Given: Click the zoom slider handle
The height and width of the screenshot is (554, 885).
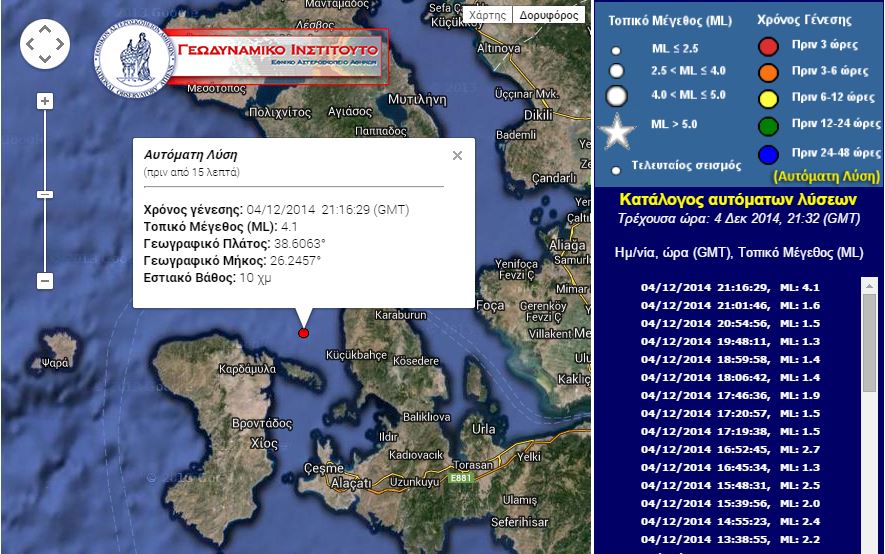Looking at the screenshot, I should [x=45, y=195].
